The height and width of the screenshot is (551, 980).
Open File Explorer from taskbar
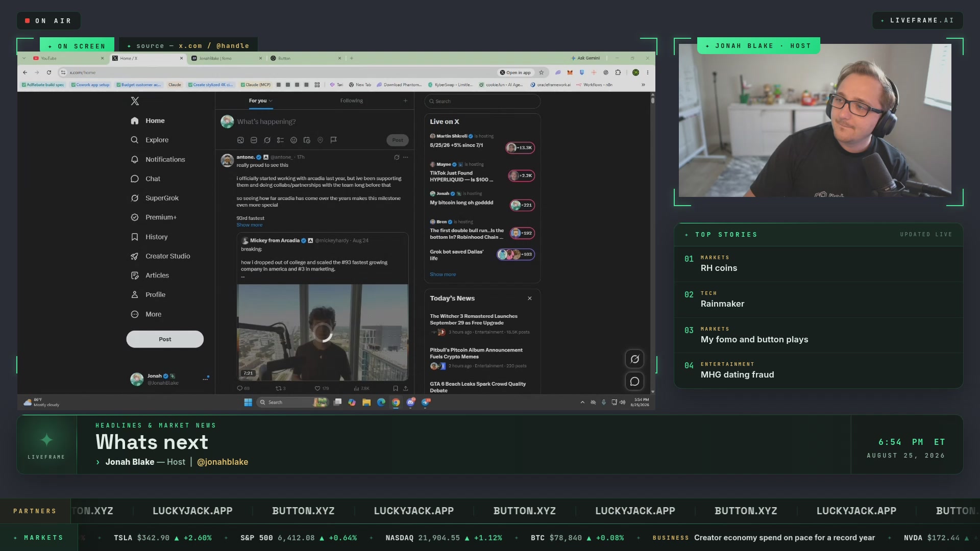coord(366,403)
